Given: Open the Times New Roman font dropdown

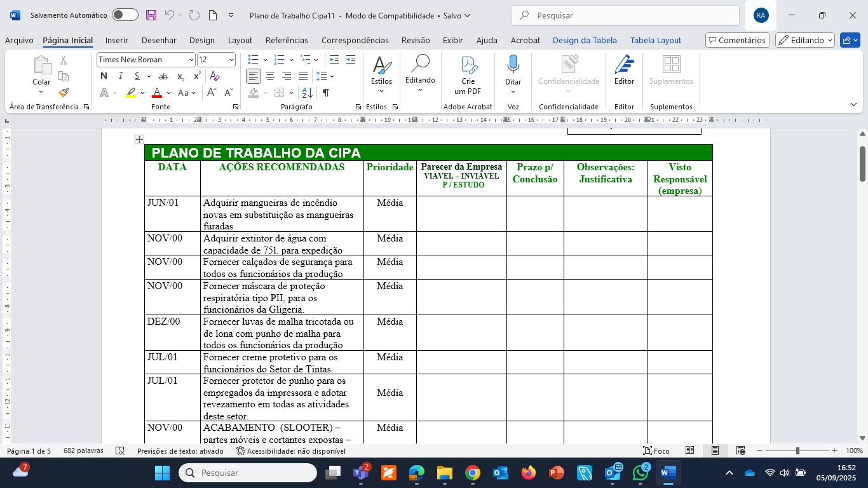Looking at the screenshot, I should [191, 60].
